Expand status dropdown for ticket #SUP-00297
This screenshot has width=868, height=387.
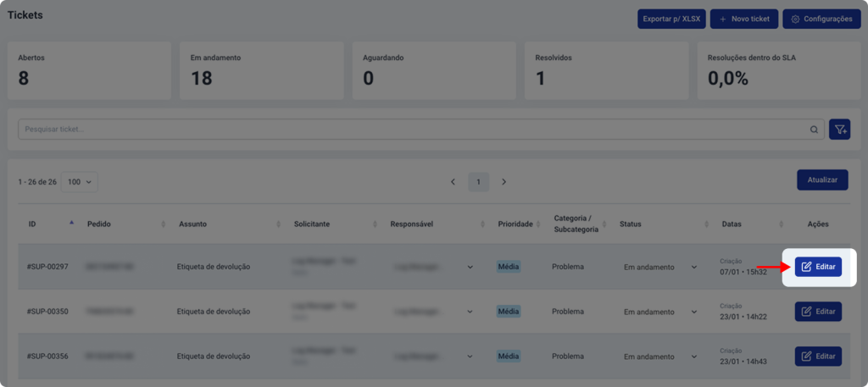tap(694, 267)
